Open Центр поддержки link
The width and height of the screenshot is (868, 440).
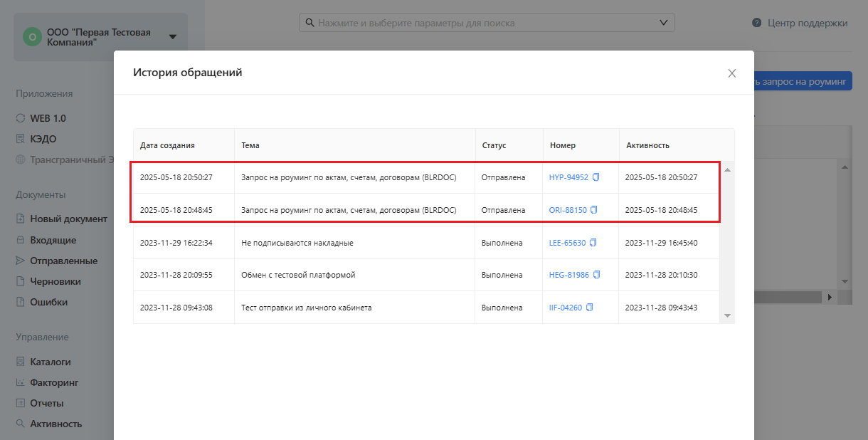pos(808,23)
